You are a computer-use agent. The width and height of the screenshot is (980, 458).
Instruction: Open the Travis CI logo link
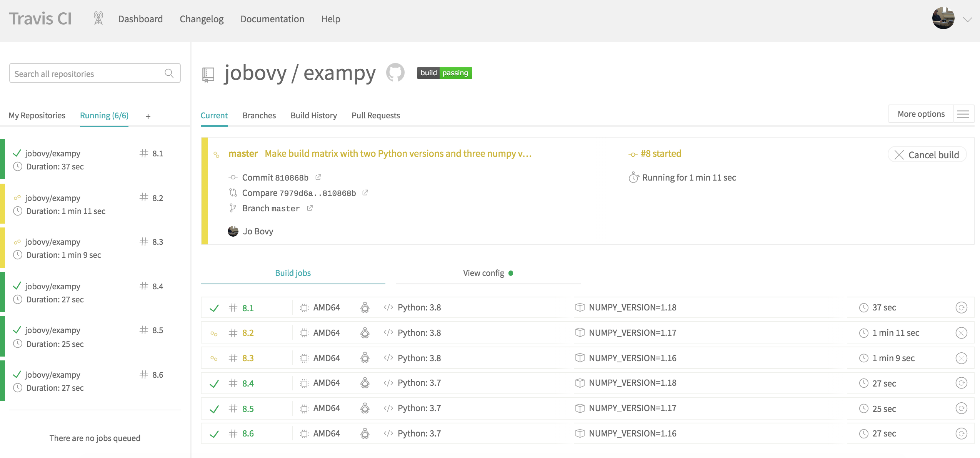point(40,19)
